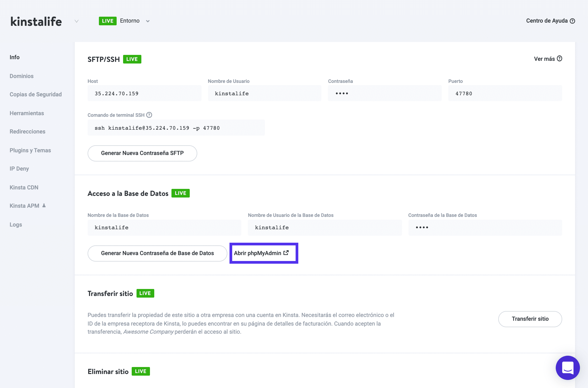Select the Nombre de la Base de Datos field

164,227
